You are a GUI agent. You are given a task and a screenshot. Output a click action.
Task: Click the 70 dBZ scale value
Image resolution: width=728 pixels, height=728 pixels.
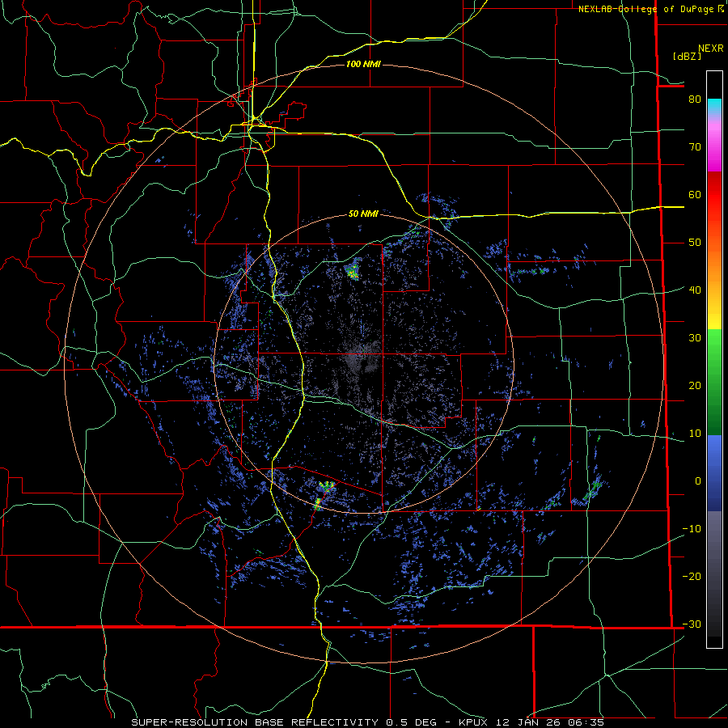pos(695,146)
